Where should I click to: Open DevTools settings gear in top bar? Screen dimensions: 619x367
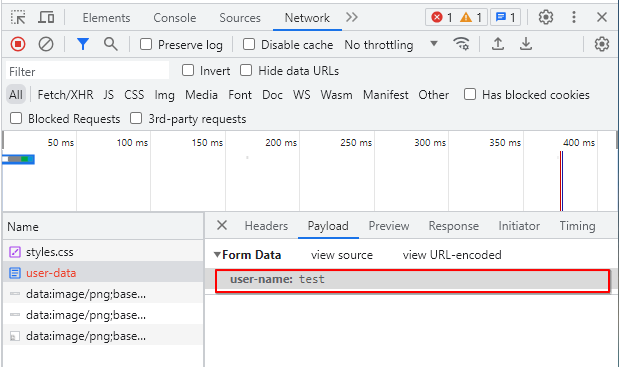pyautogui.click(x=546, y=17)
